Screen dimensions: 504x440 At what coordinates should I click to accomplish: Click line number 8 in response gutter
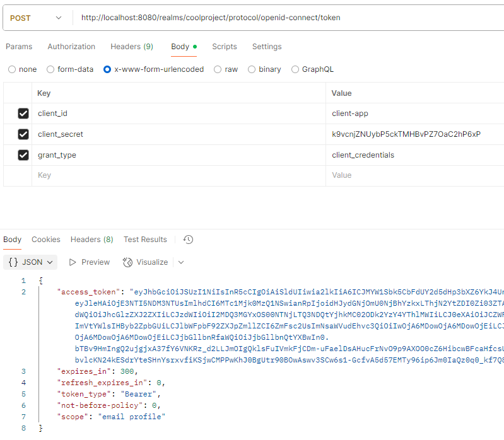point(23,428)
